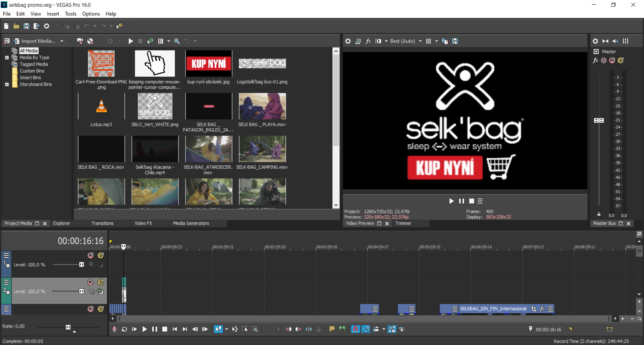The image size is (644, 345).
Task: Copy snapshot to clipboard in preview toolbar
Action: point(445,41)
